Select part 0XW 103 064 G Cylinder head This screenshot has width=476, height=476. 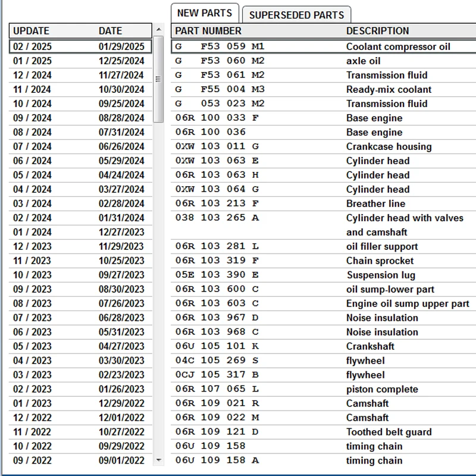[324, 189]
